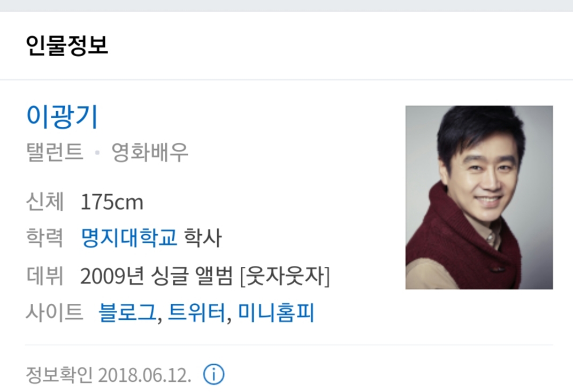Open the 트위터 link
Image resolution: width=573 pixels, height=392 pixels.
tap(196, 313)
